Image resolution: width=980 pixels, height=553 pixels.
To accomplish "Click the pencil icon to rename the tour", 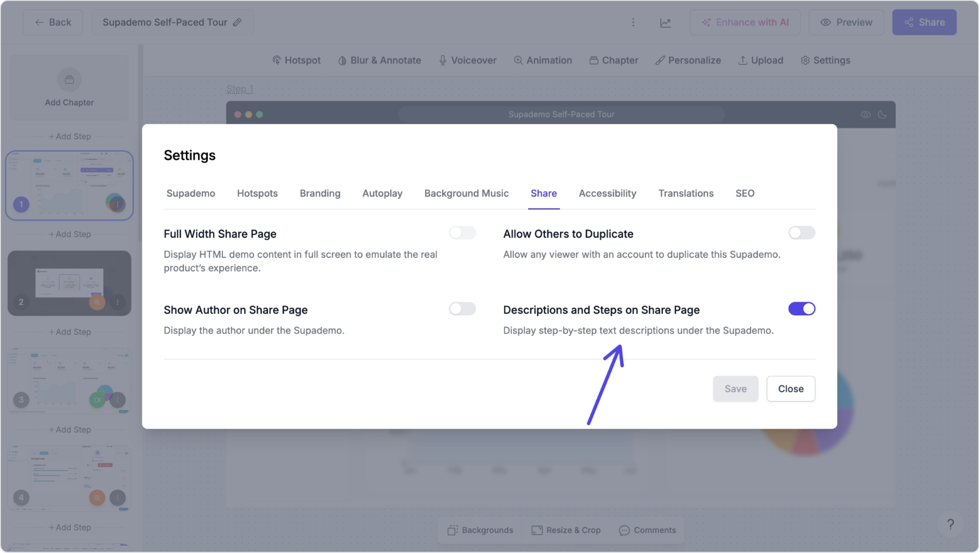I will [237, 23].
